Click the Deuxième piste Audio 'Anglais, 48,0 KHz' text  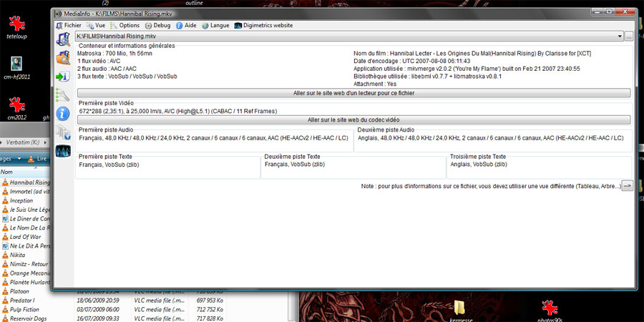pyautogui.click(x=490, y=138)
